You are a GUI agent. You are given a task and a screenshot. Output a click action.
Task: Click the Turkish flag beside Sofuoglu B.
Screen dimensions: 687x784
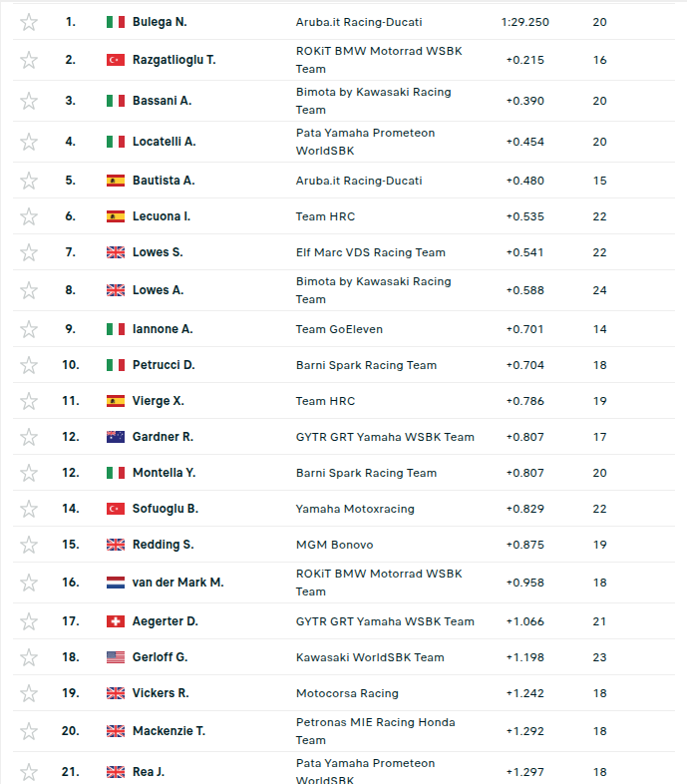(116, 509)
